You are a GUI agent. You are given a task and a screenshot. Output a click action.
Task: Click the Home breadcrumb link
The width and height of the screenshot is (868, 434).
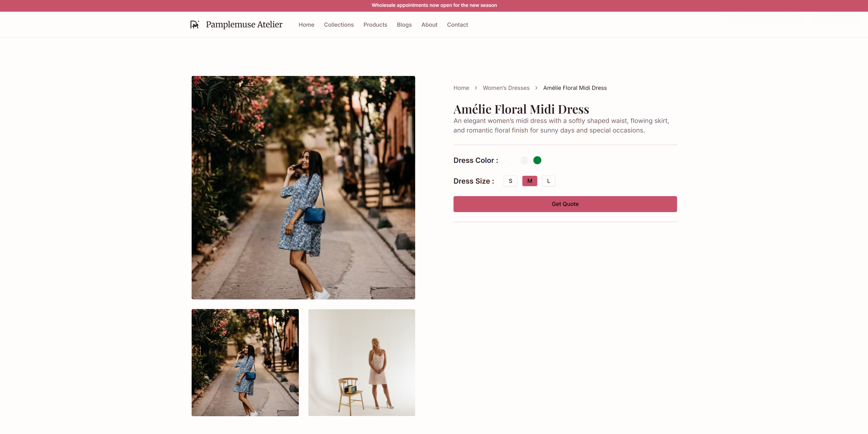click(x=461, y=88)
